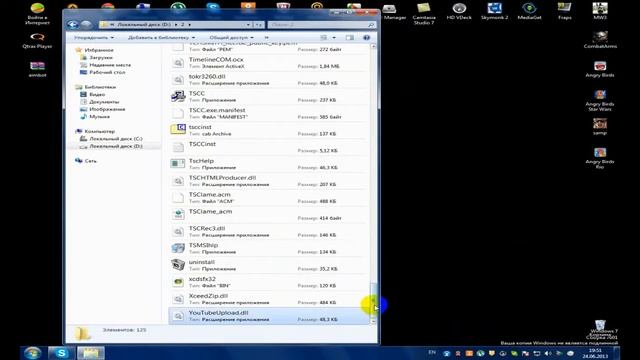Select the uninstall application icon

[178, 265]
